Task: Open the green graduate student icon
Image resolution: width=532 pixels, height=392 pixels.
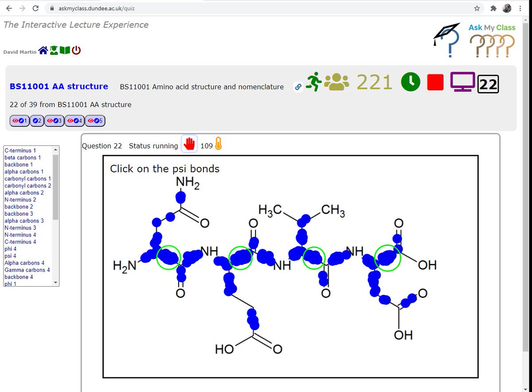Action: point(54,51)
